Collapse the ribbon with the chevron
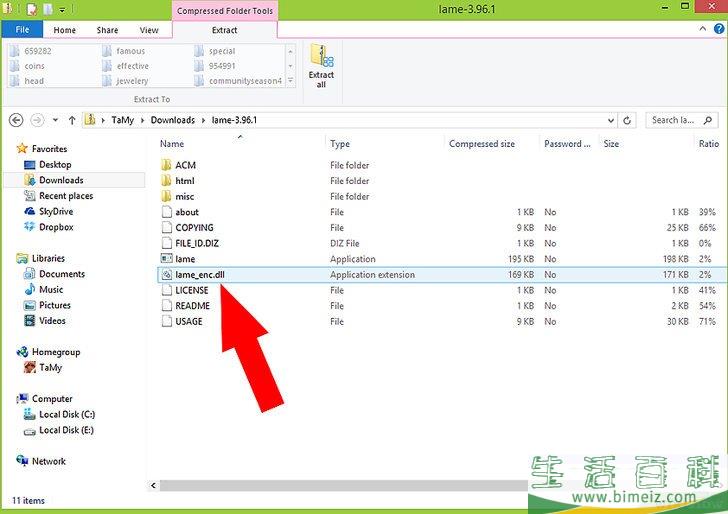This screenshot has width=728, height=514. 702,29
